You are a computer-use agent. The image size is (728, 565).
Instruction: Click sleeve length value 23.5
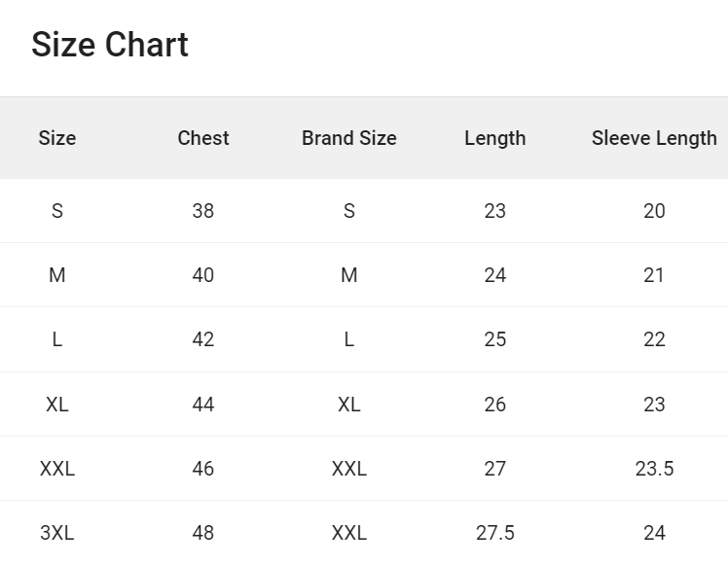click(x=654, y=469)
